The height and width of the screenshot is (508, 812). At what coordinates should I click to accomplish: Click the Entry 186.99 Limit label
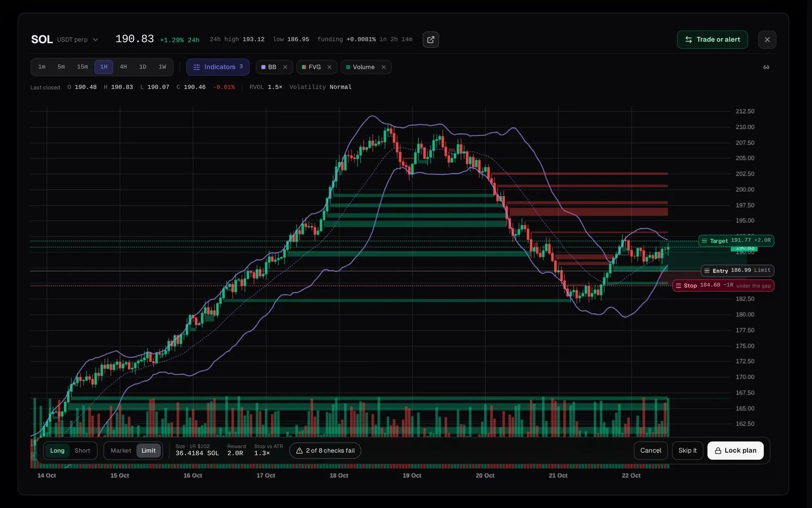click(737, 271)
